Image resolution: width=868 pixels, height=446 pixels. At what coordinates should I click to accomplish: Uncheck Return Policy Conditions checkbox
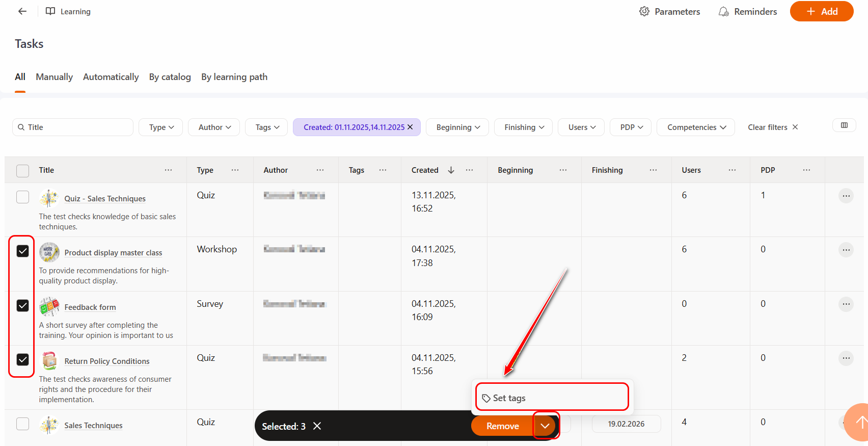[23, 359]
